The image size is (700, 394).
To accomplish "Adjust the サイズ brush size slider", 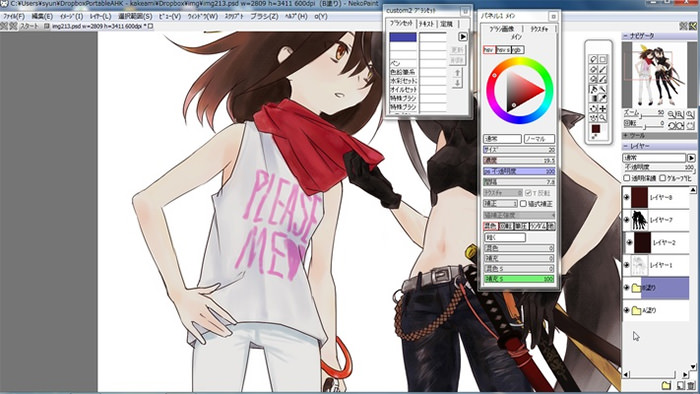I will (x=519, y=150).
